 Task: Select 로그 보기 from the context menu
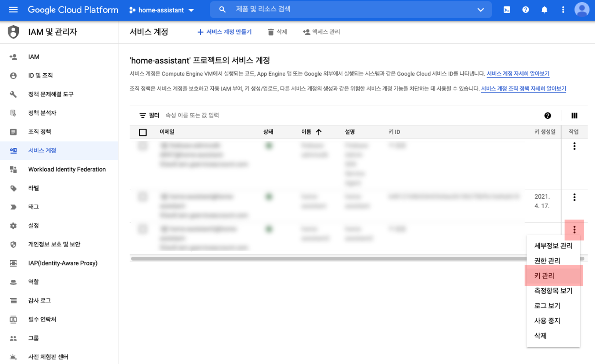(553, 306)
